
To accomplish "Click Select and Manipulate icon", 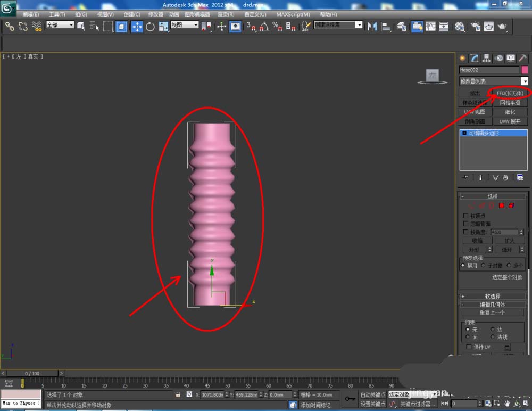I will [221, 26].
